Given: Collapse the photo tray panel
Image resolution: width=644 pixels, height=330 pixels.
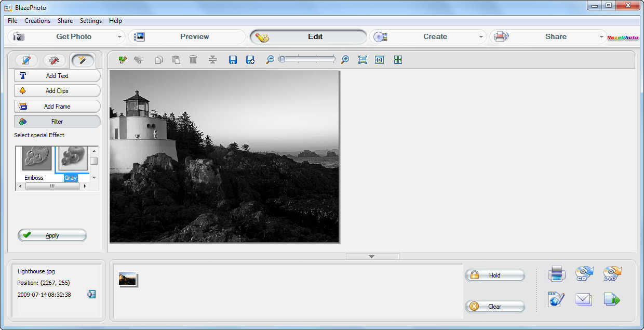Looking at the screenshot, I should tap(371, 256).
